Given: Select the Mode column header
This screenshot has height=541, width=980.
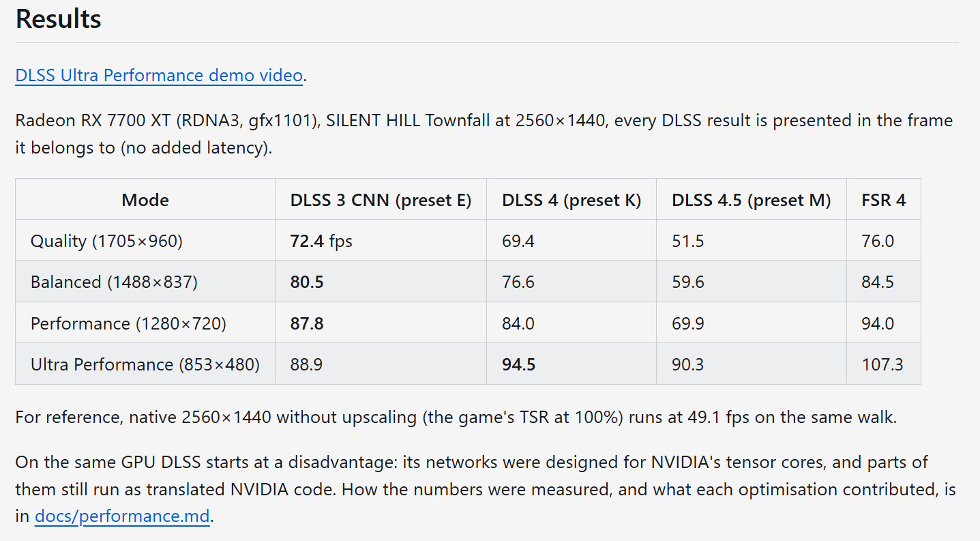Looking at the screenshot, I should coord(145,200).
